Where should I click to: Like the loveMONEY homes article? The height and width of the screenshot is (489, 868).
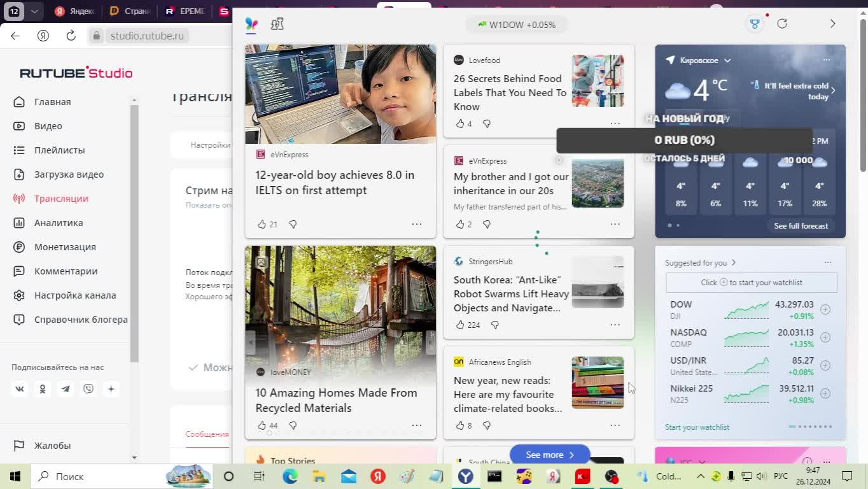[262, 425]
